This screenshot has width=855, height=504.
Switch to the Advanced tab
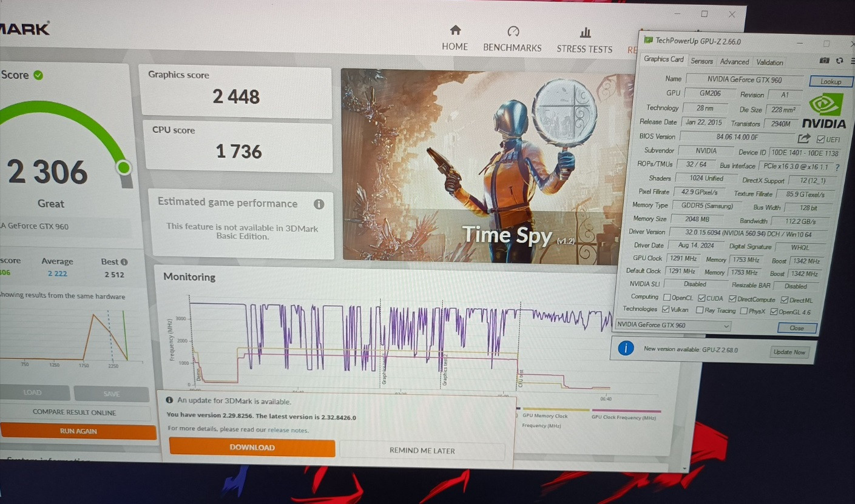click(734, 62)
